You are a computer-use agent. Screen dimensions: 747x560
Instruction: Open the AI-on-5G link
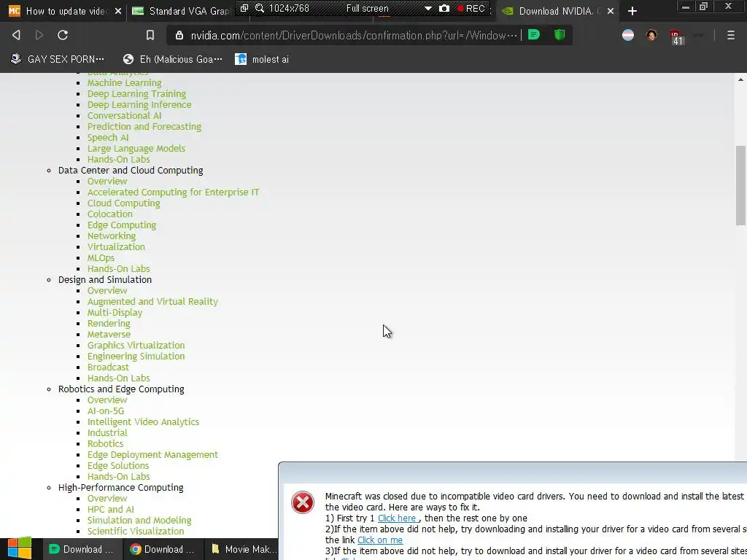point(106,411)
